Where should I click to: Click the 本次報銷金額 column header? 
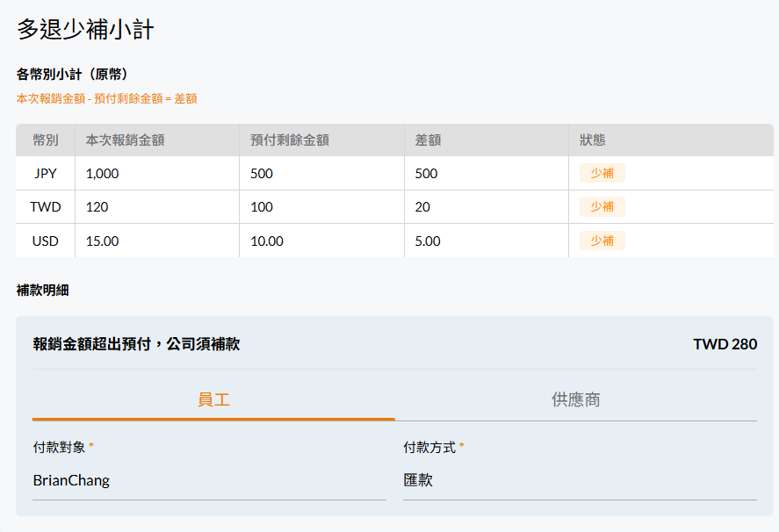coord(157,140)
